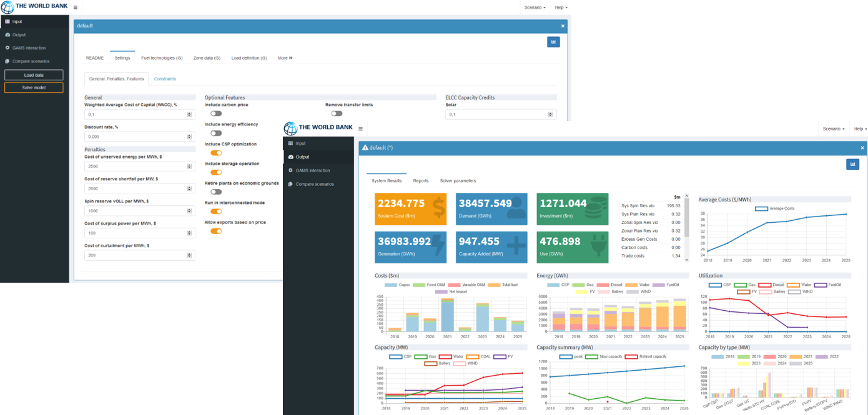The image size is (868, 415).
Task: Click the Discount rate input field
Action: pos(137,136)
